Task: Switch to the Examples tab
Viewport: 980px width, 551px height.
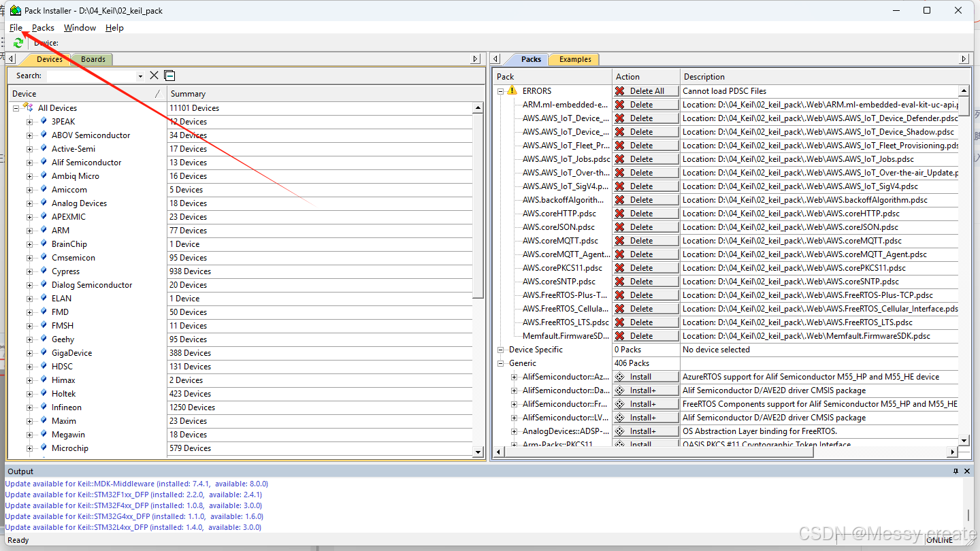Action: [575, 59]
